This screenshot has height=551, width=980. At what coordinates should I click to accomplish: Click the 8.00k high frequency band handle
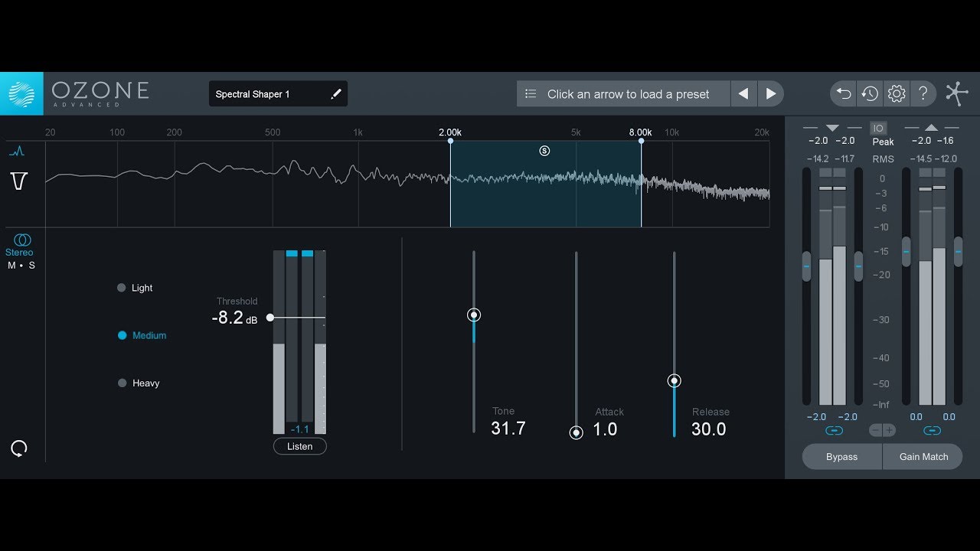(641, 141)
